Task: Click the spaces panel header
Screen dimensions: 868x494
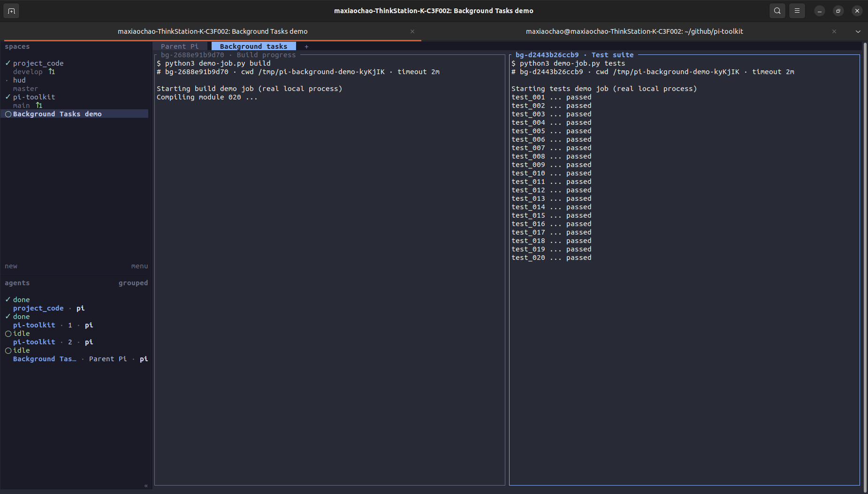Action: coord(17,46)
